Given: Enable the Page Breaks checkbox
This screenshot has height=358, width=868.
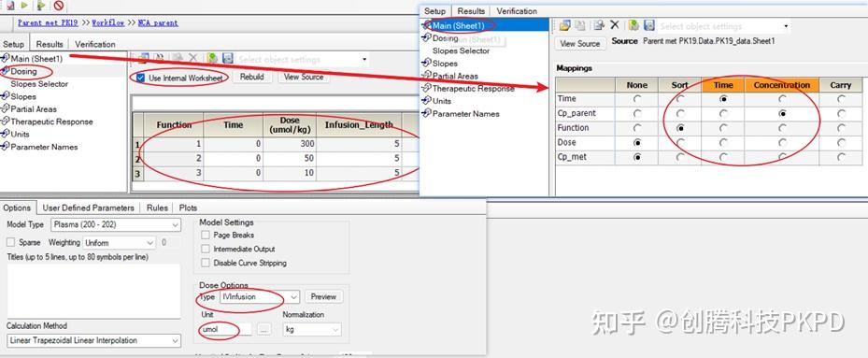Looking at the screenshot, I should (x=206, y=235).
